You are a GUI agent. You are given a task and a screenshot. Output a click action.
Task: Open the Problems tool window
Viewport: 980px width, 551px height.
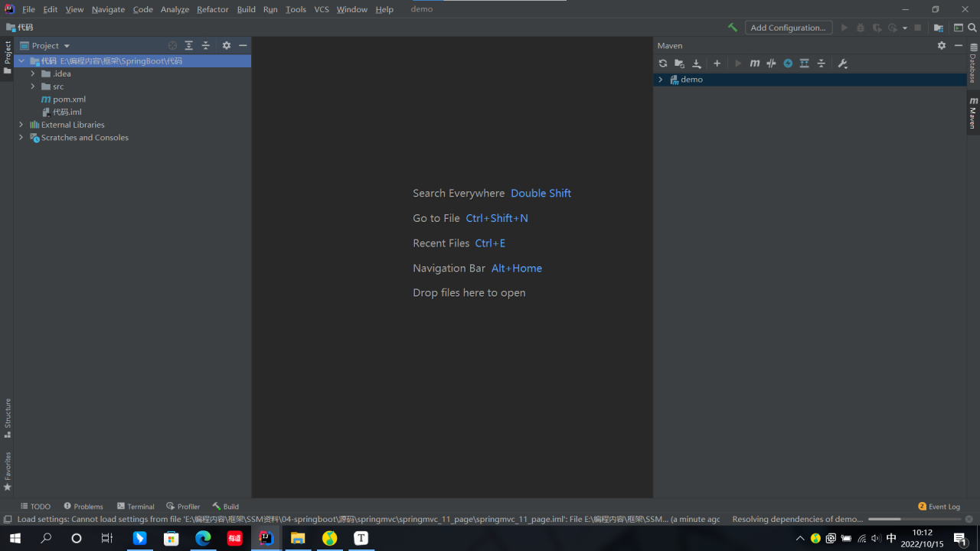pos(83,507)
